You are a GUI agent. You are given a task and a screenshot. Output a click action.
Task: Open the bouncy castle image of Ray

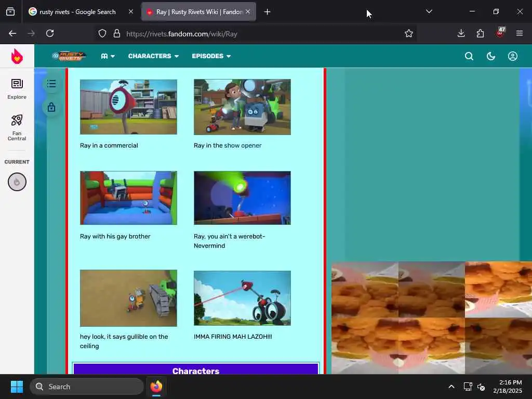[129, 198]
